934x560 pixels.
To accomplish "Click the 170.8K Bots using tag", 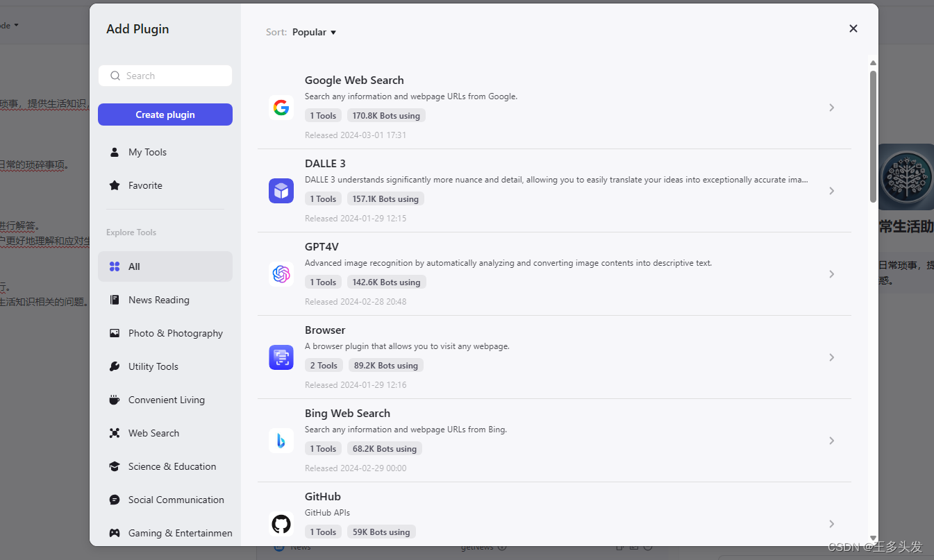I will tap(386, 116).
